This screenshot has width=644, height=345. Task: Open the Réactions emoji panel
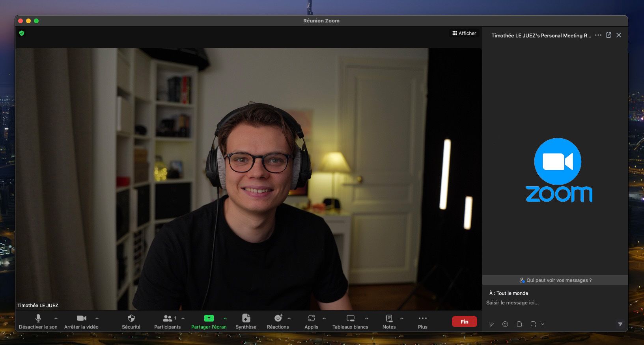coord(278,321)
